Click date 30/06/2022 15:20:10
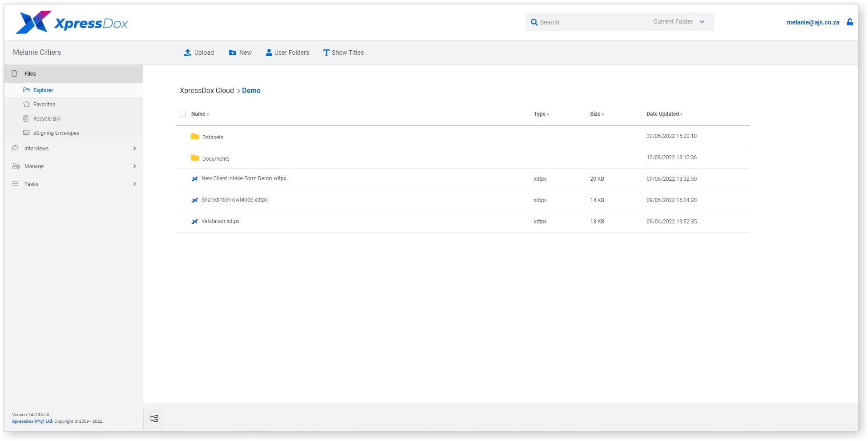Screen dimensions: 868x441 tap(671, 136)
